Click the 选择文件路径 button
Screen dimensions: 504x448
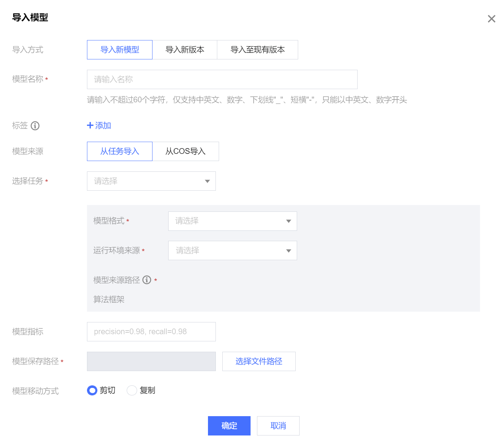click(259, 361)
